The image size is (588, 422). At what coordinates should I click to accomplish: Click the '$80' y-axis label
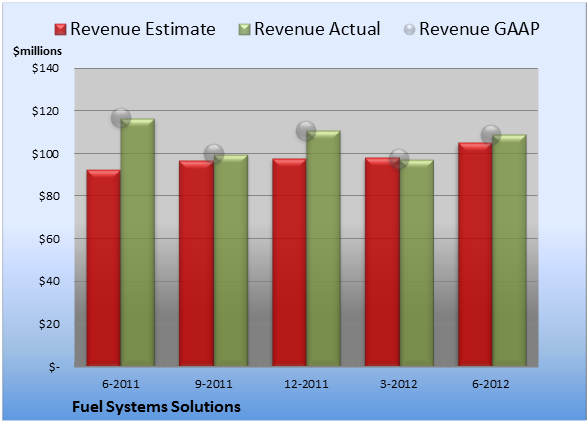(49, 196)
